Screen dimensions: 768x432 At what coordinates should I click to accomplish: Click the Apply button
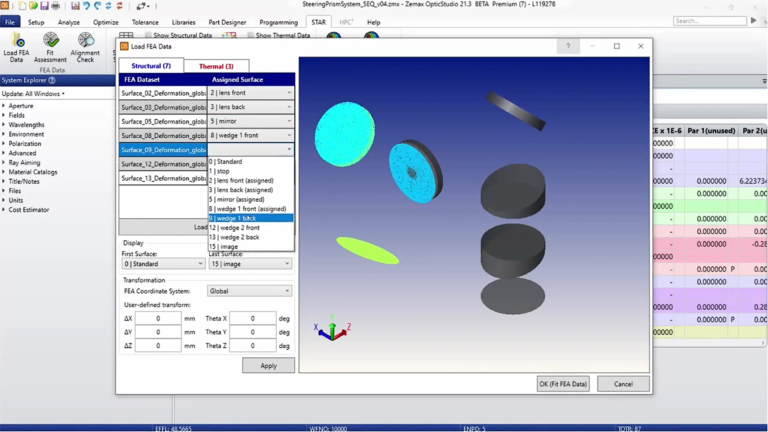point(268,365)
